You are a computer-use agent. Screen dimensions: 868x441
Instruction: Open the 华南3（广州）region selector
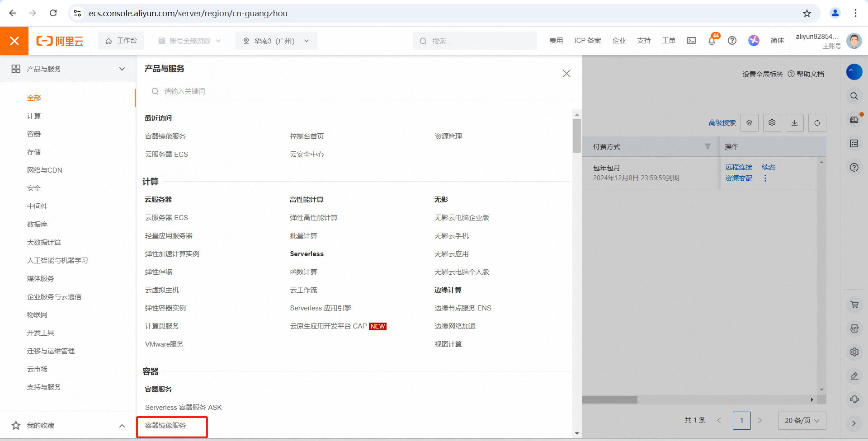click(x=276, y=41)
